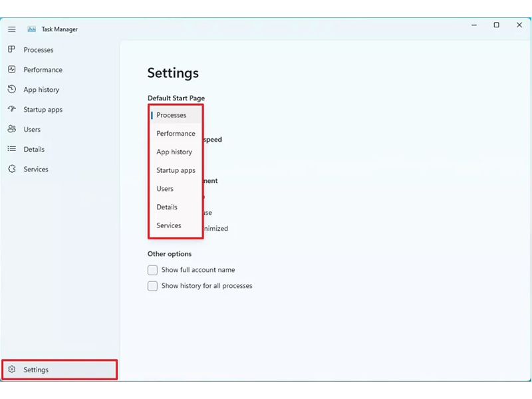
Task: Go to Startup apps label in sidebar
Action: pyautogui.click(x=43, y=110)
